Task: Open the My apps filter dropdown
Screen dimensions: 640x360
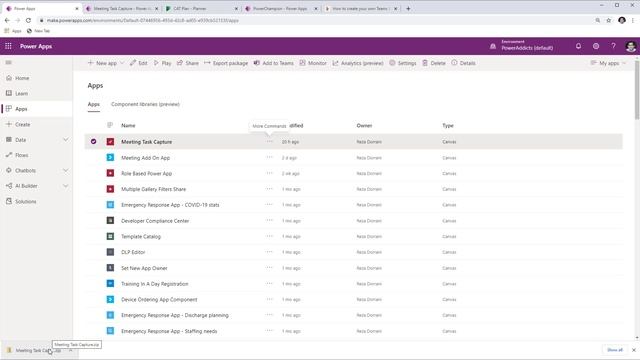Action: pyautogui.click(x=608, y=63)
